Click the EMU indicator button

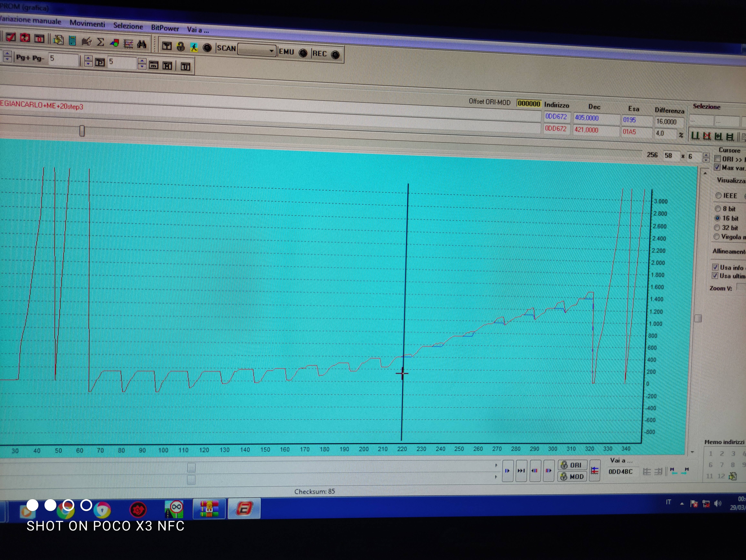[303, 53]
